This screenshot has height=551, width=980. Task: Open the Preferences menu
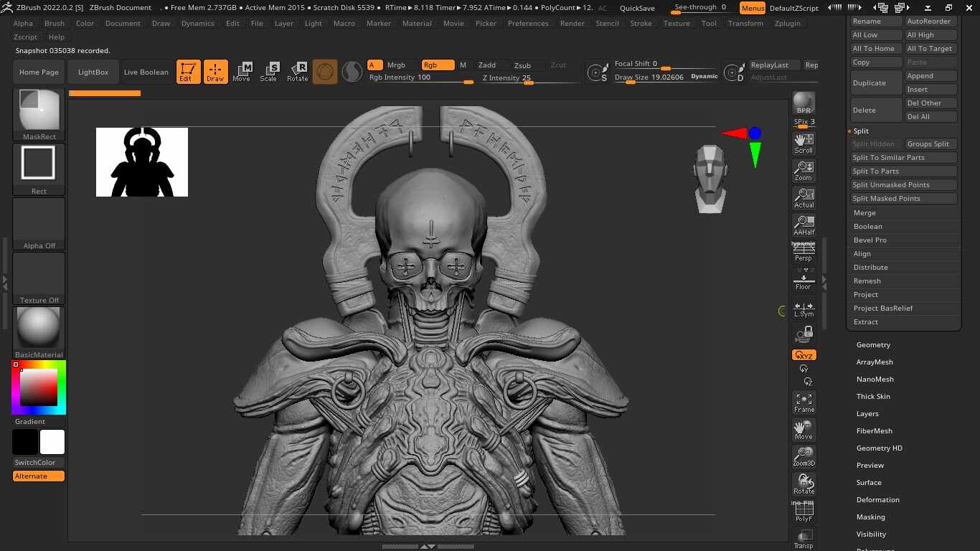tap(528, 23)
